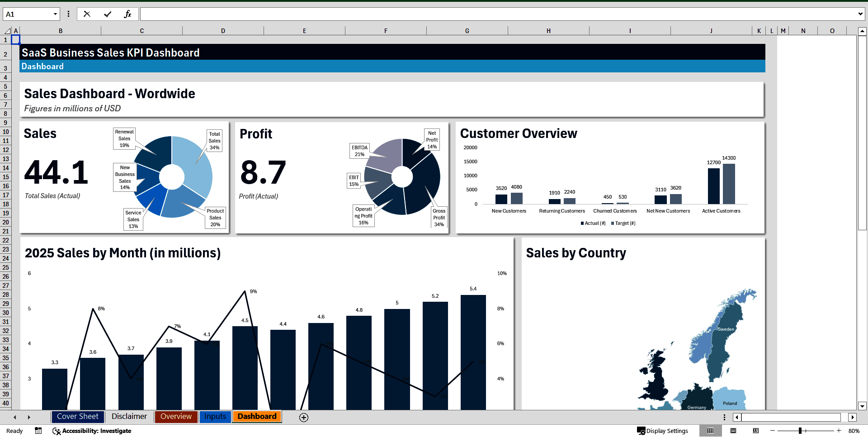Expand the formula bar with its chevron
Viewport: 868px width, 437px height.
(860, 14)
